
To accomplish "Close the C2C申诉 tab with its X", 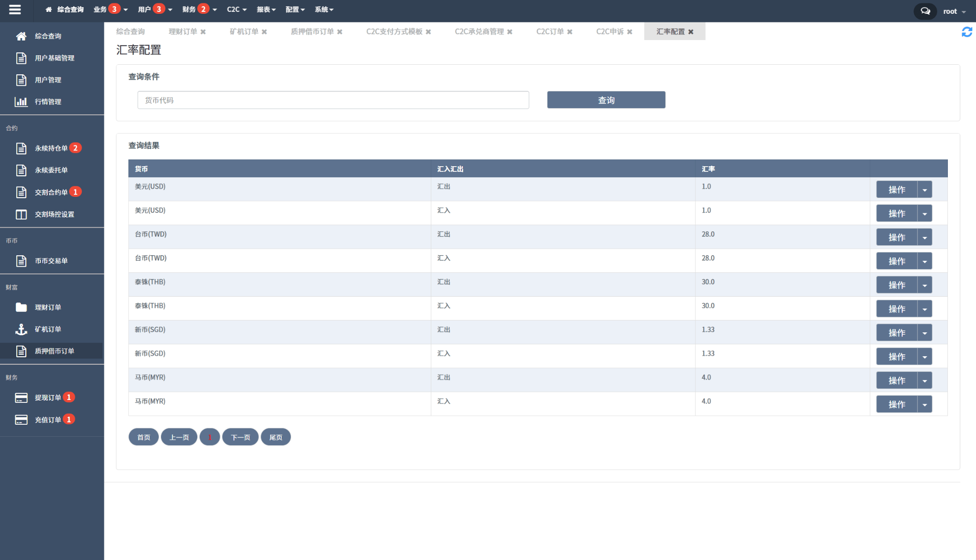I will (x=630, y=32).
